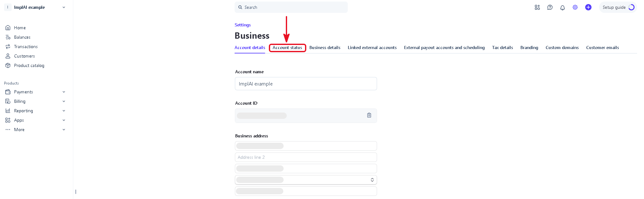The height and width of the screenshot is (199, 644).
Task: Expand the More submenu chevron
Action: click(64, 130)
